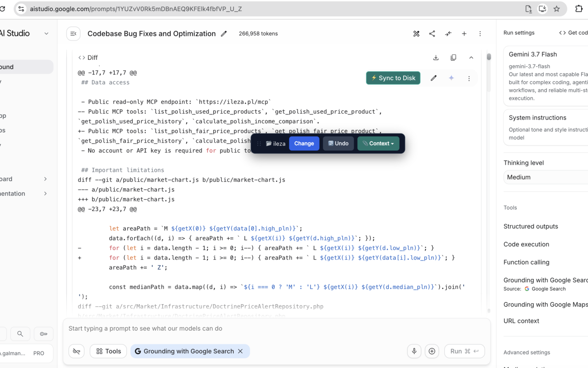The width and height of the screenshot is (588, 368).
Task: Click the Run settings heading
Action: point(519,33)
